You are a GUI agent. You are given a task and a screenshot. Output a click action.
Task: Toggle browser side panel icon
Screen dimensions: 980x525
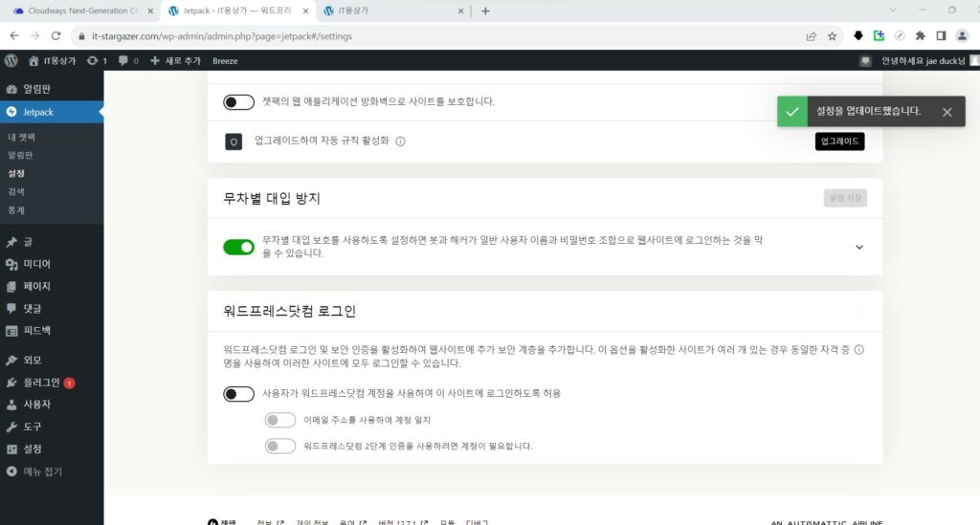(941, 36)
